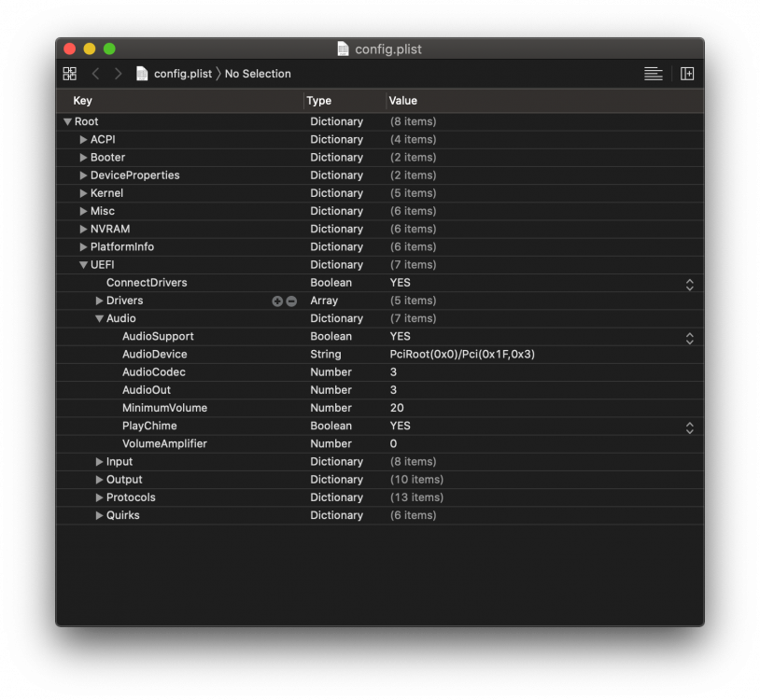The image size is (760, 700).
Task: Expand the Output dictionary
Action: tap(99, 480)
